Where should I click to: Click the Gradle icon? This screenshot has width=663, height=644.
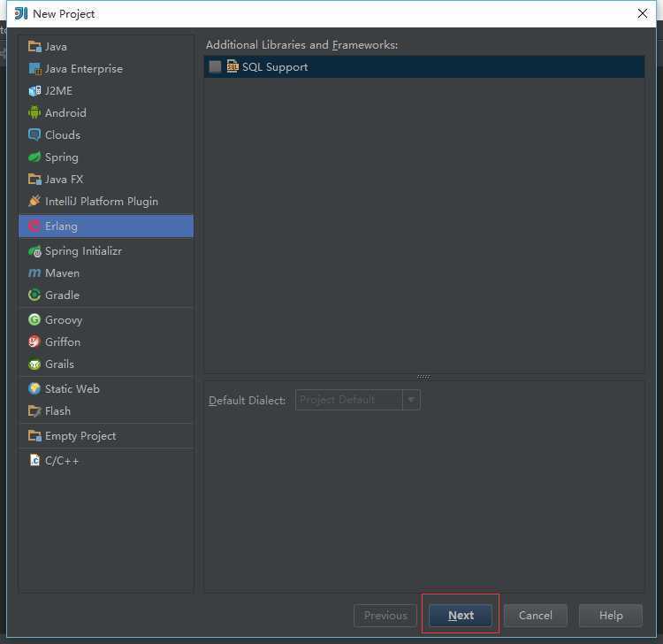click(x=34, y=295)
